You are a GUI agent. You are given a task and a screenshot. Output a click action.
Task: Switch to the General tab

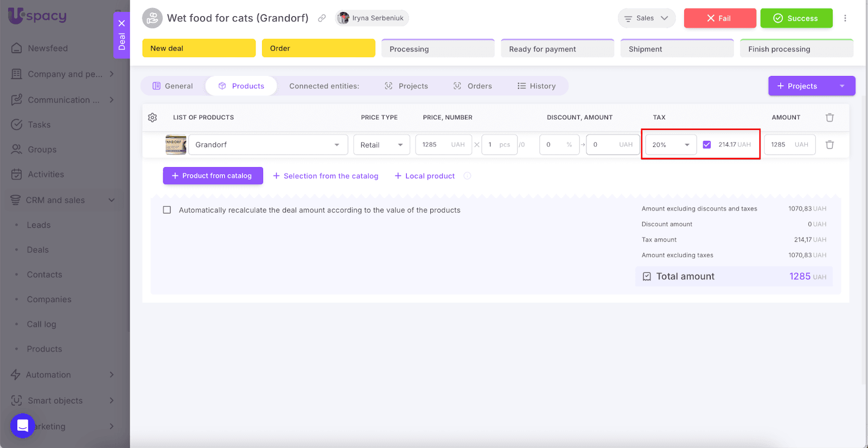173,86
